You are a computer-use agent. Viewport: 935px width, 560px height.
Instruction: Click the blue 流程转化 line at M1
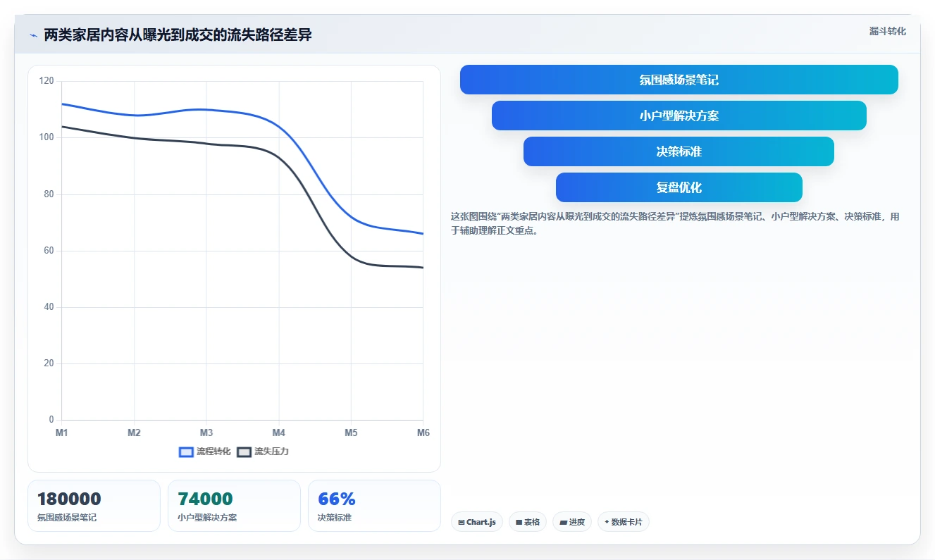(x=63, y=104)
